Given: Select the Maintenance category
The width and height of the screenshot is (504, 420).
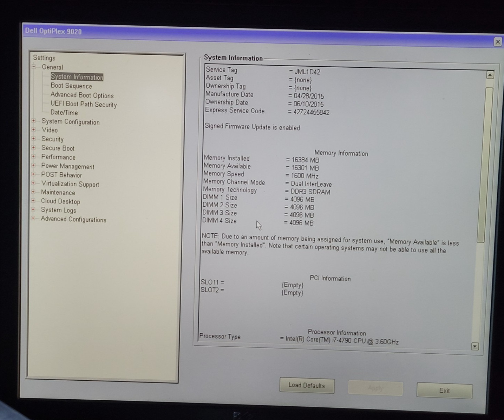Looking at the screenshot, I should [x=58, y=192].
